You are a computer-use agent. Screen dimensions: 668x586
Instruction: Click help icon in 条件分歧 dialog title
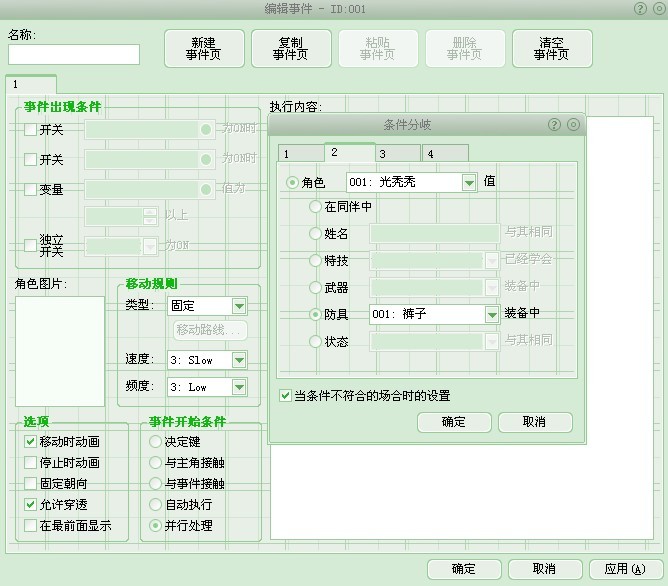point(554,124)
